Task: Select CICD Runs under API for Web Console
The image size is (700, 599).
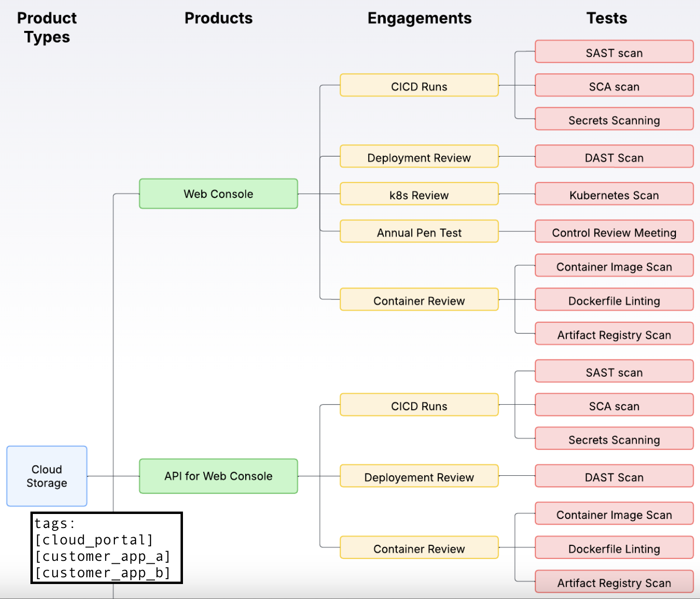Action: tap(419, 405)
